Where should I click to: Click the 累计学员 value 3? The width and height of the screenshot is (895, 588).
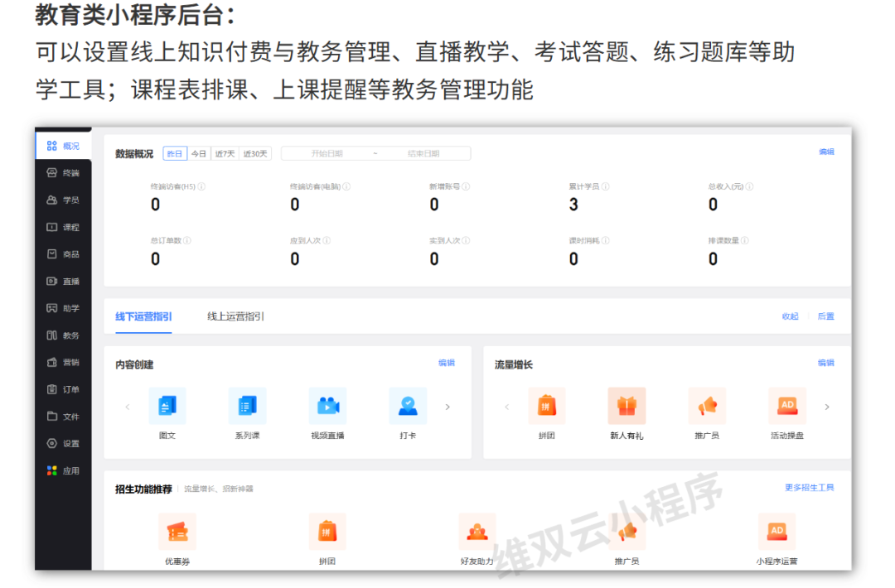tap(573, 205)
